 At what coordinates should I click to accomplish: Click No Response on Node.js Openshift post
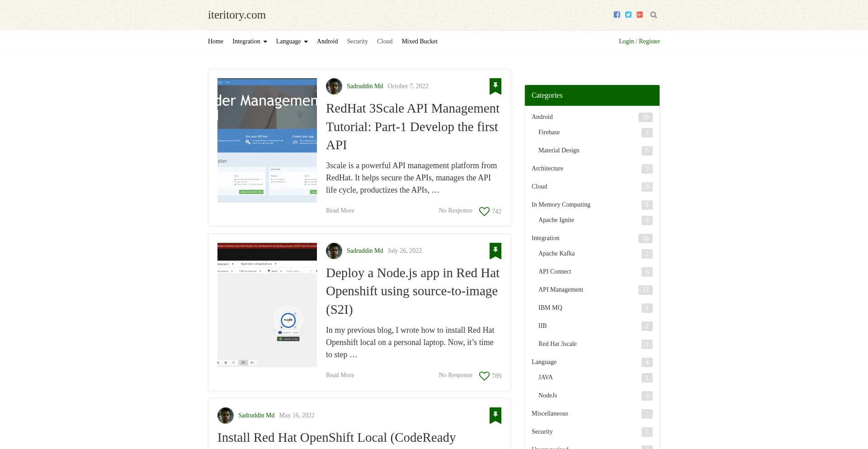pos(455,375)
